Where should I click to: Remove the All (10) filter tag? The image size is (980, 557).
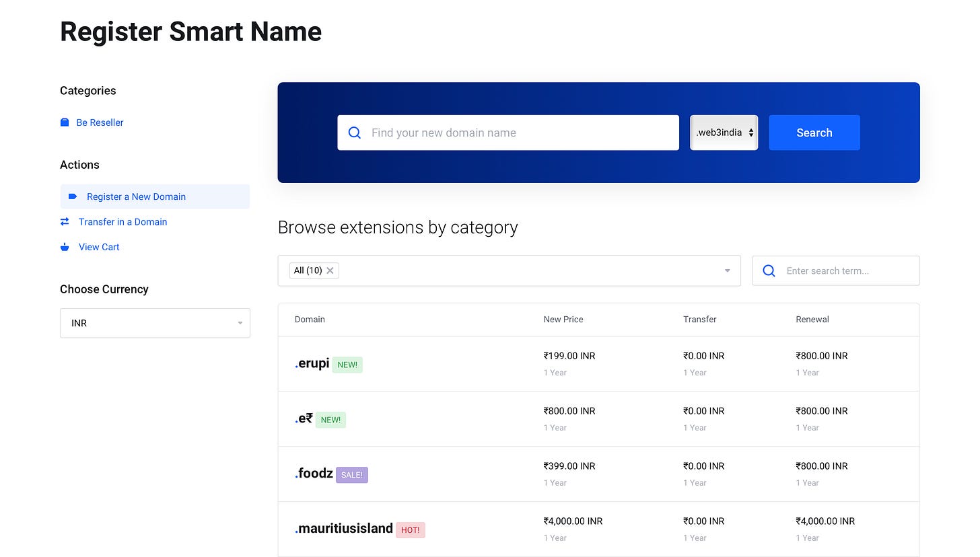pos(330,270)
